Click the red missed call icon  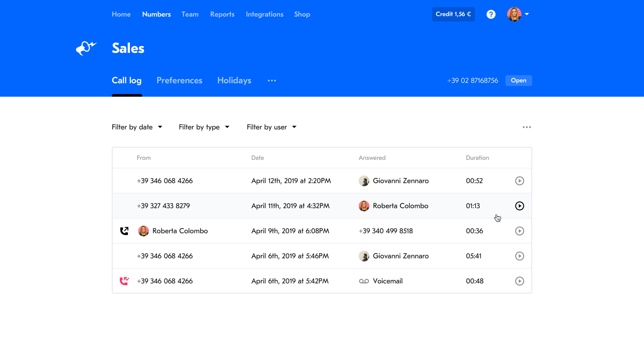click(124, 281)
